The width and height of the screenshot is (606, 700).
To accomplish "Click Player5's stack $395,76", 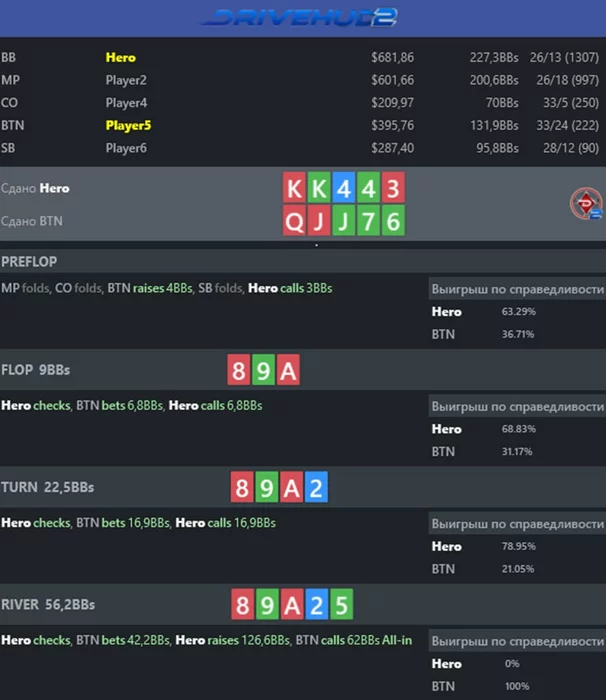I will click(393, 125).
